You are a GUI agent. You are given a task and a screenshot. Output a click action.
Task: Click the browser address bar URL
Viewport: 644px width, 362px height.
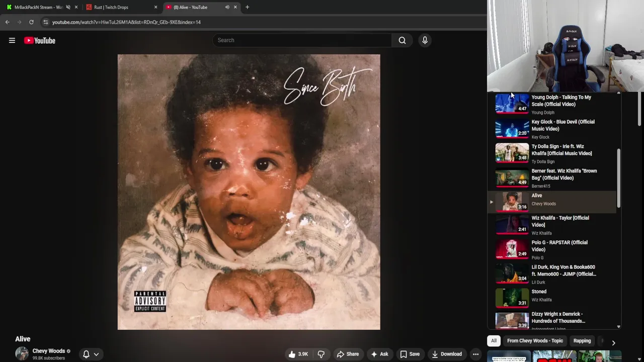coord(126,22)
